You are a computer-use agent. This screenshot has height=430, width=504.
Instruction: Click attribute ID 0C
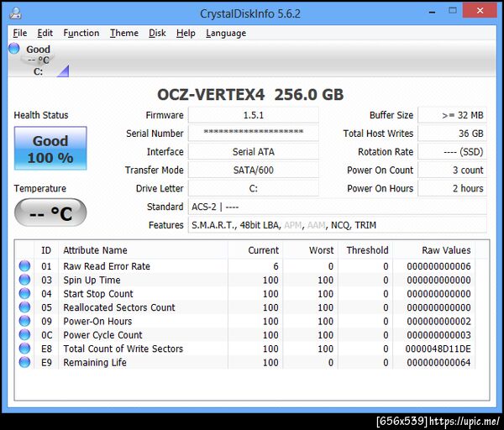[x=46, y=335]
